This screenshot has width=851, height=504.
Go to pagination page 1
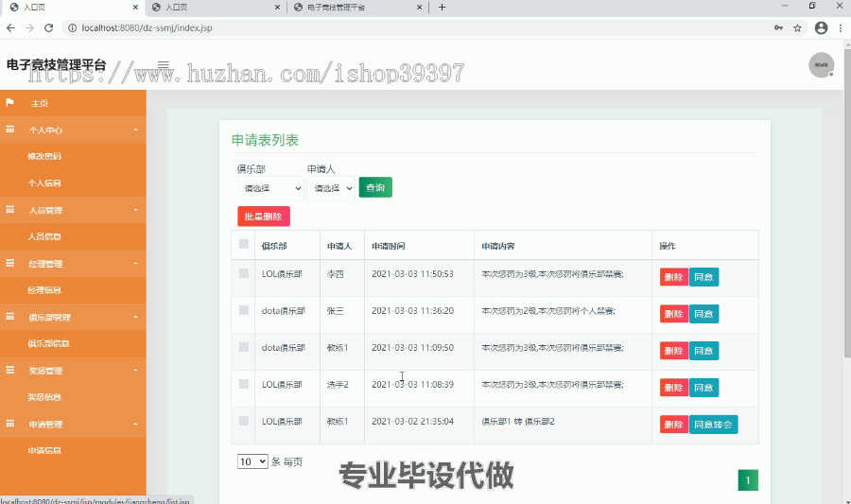(x=748, y=480)
